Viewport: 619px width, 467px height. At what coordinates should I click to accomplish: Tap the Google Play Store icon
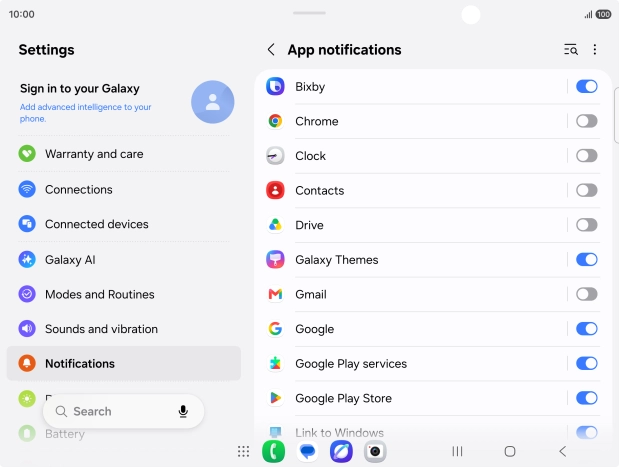pos(275,398)
